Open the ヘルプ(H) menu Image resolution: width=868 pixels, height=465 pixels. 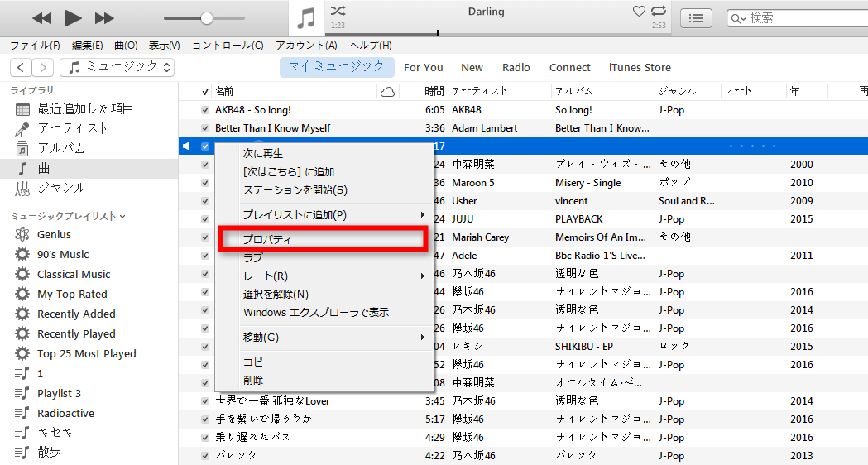coord(371,46)
